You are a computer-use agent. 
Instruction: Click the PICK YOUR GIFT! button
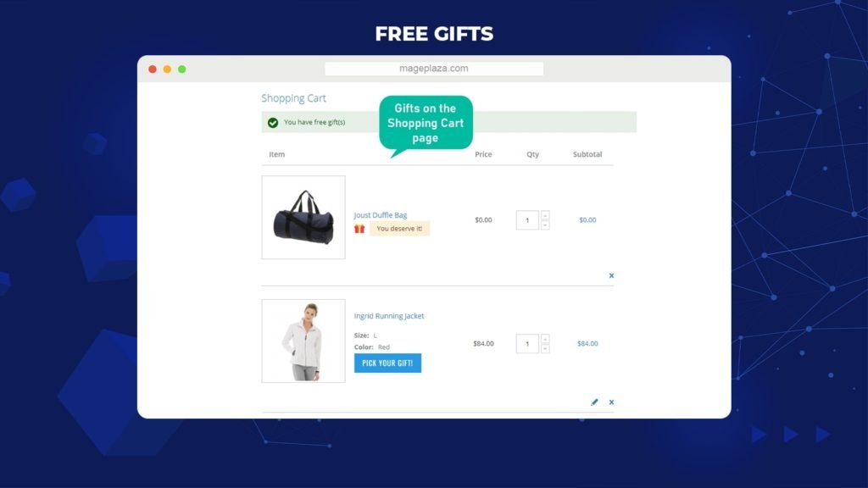coord(387,363)
